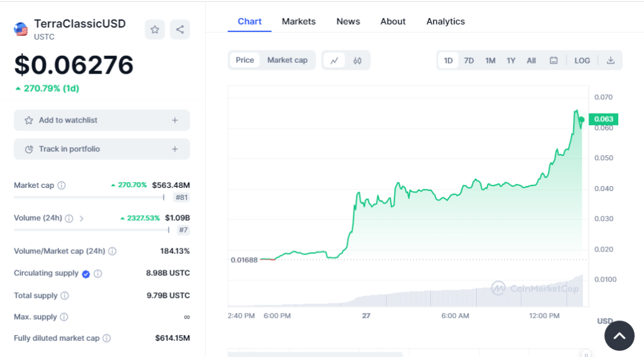Download chart data with the download icon

(x=611, y=60)
